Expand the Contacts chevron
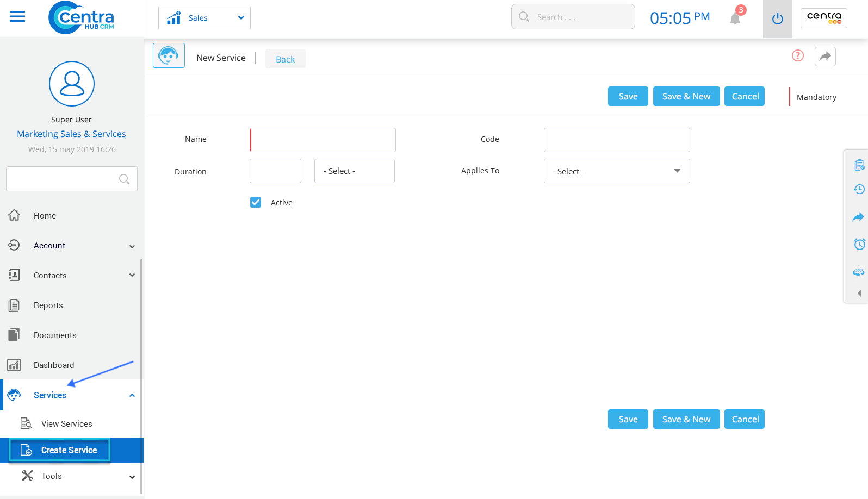The width and height of the screenshot is (868, 499). [132, 276]
